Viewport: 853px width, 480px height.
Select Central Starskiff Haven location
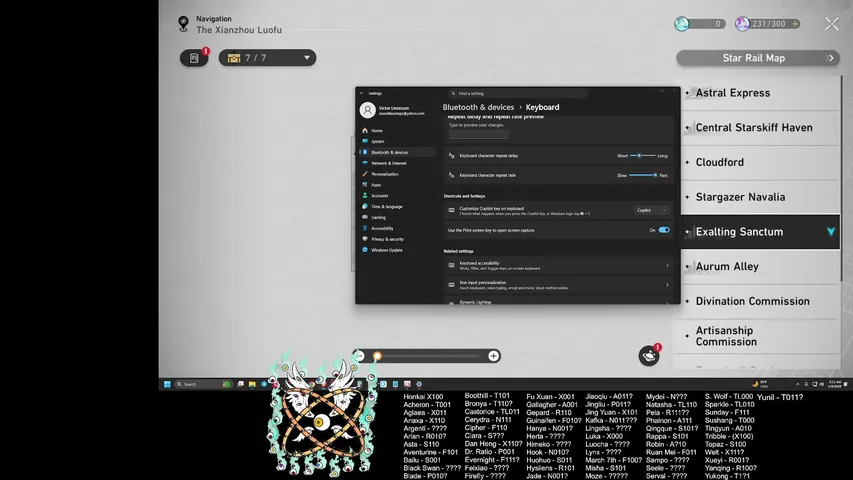[759, 128]
